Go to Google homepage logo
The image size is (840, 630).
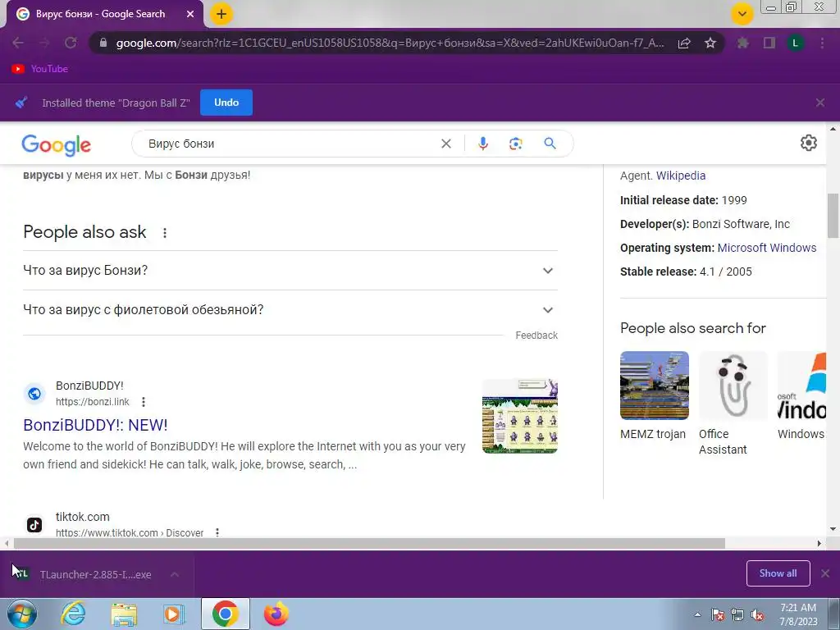(57, 144)
